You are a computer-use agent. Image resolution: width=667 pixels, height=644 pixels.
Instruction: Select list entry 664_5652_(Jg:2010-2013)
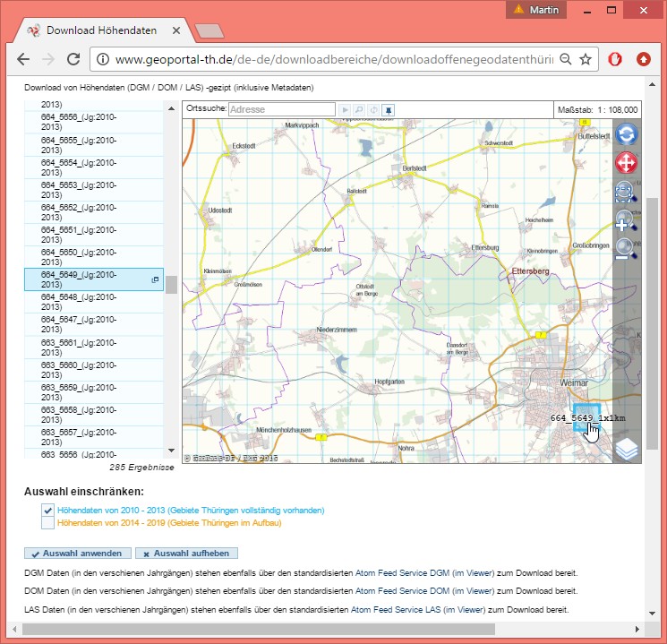[x=79, y=212]
